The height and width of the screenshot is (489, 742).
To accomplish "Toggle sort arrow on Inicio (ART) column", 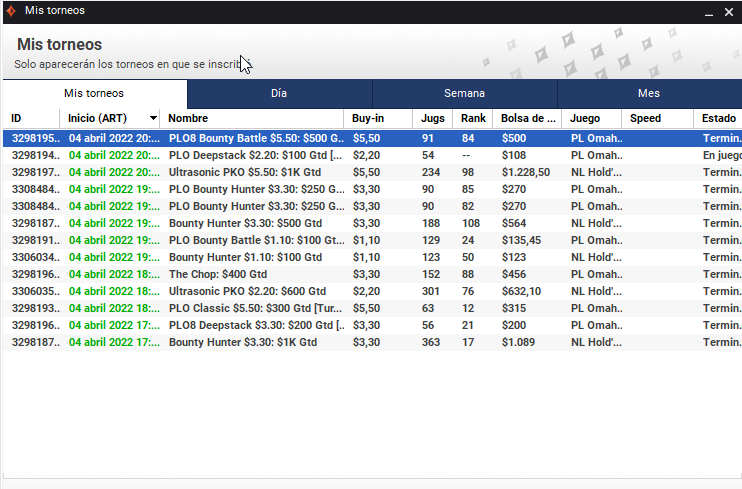I will click(153, 118).
